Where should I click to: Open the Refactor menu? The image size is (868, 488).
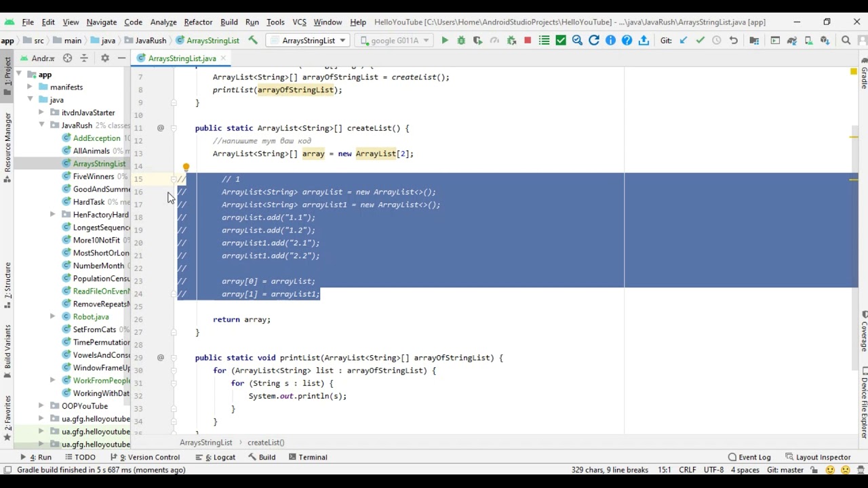coord(198,22)
